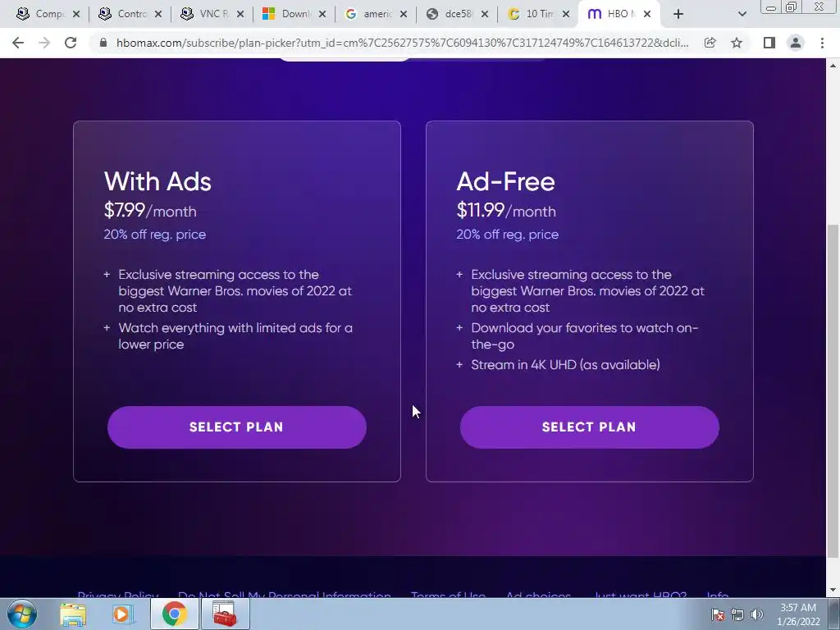Click the vertical page scrollbar thumb
The width and height of the screenshot is (840, 630).
[833, 391]
